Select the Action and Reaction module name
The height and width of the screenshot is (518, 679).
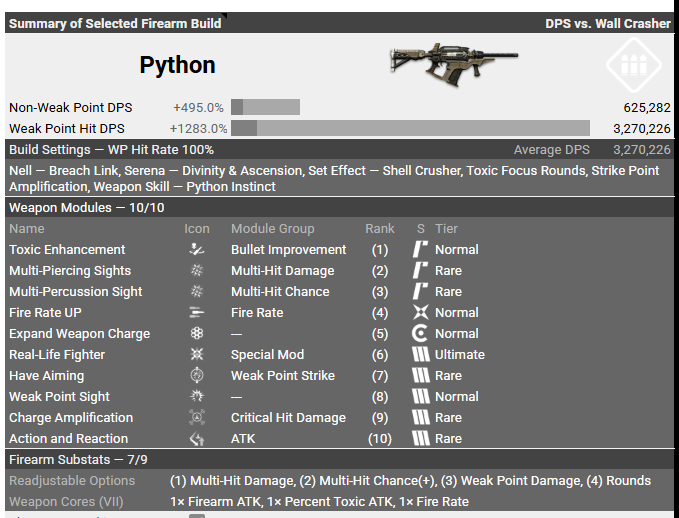[68, 439]
